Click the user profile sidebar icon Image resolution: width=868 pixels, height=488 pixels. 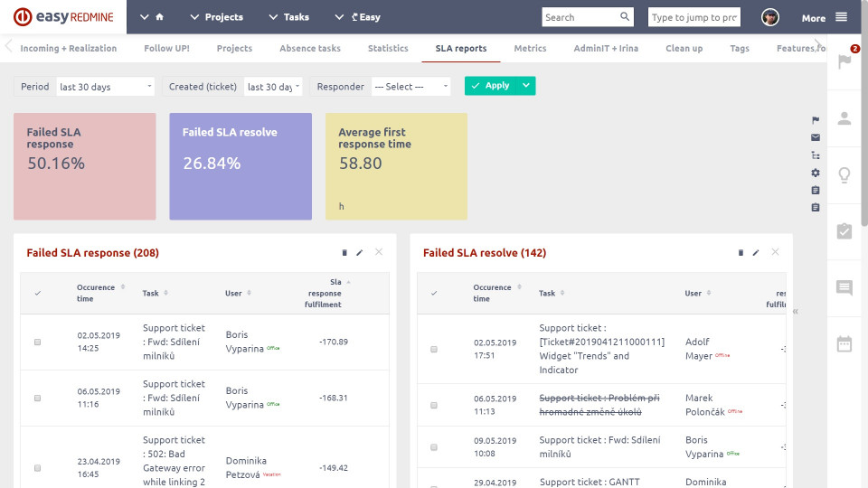click(x=844, y=118)
